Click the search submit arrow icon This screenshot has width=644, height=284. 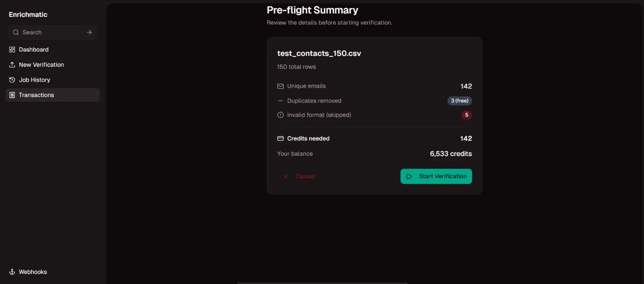[x=89, y=33]
